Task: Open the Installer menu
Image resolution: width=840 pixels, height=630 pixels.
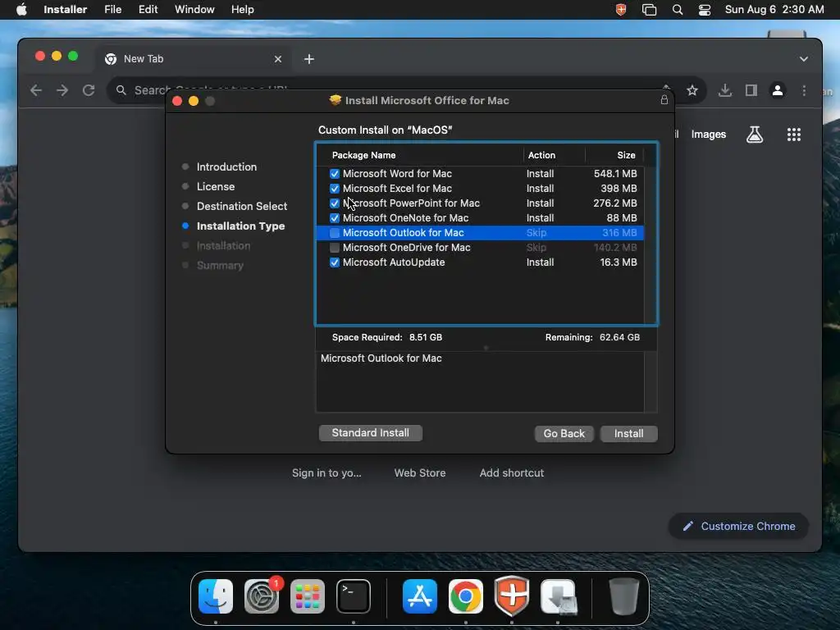Action: 65,9
